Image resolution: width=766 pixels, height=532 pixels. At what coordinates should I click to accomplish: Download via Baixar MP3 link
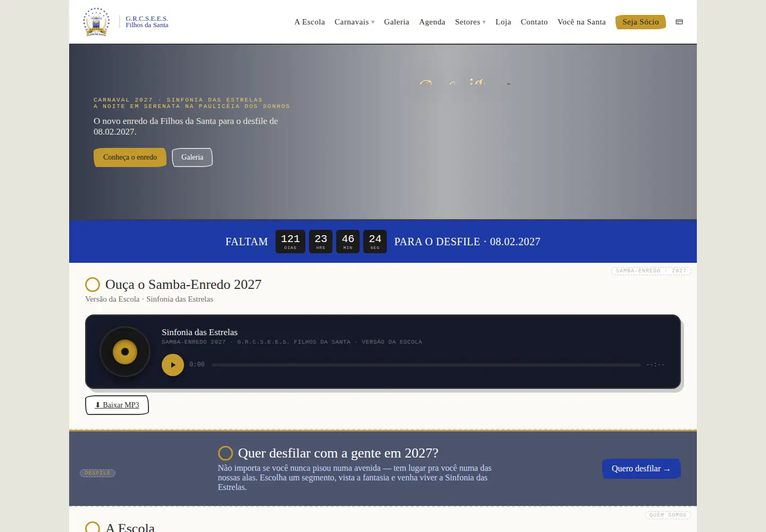click(x=117, y=405)
